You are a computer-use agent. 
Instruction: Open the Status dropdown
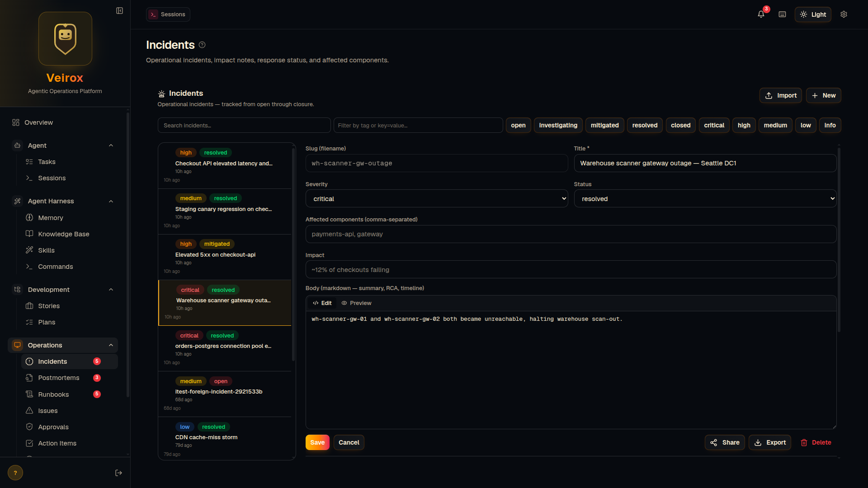(x=705, y=199)
